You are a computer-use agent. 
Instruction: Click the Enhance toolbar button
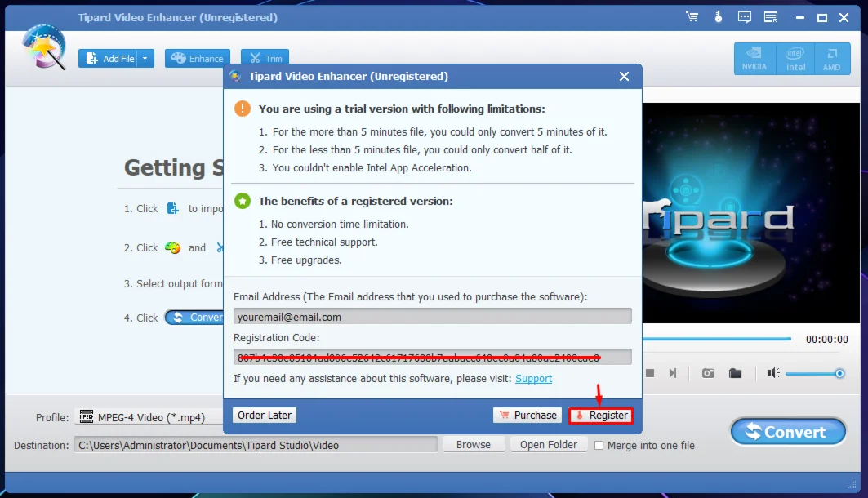pyautogui.click(x=197, y=58)
